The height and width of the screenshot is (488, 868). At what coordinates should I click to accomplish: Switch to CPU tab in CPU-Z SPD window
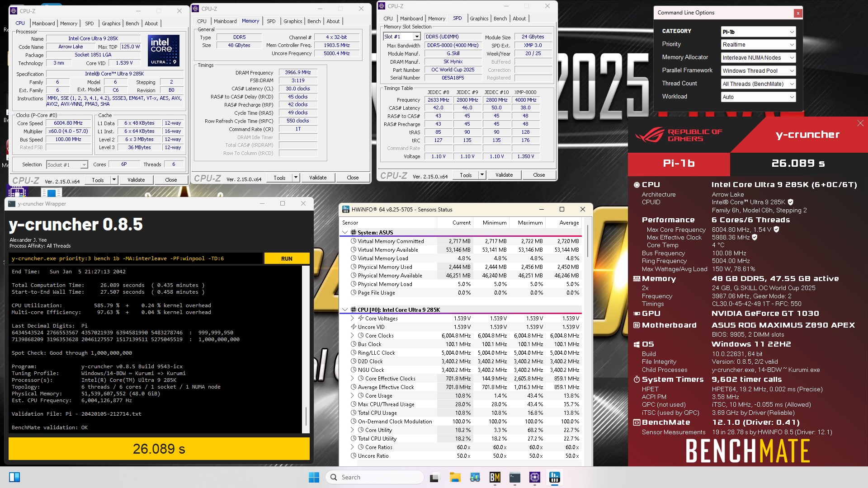coord(388,19)
